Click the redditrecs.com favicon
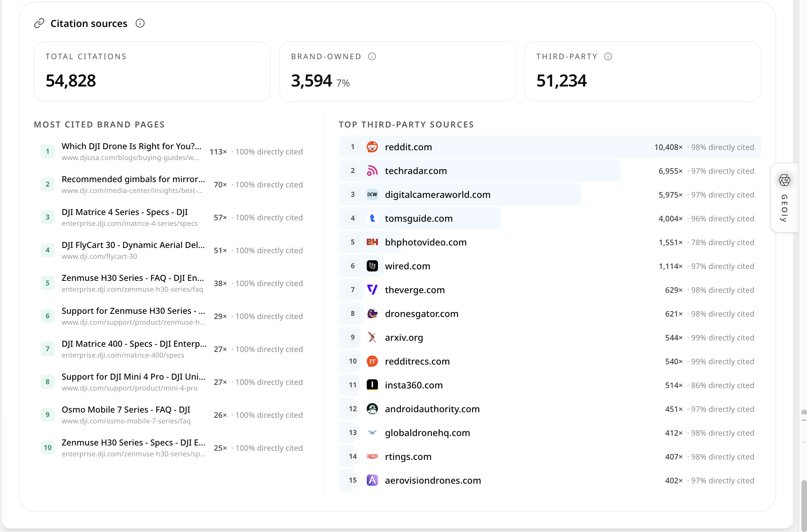The image size is (807, 532). pyautogui.click(x=372, y=361)
